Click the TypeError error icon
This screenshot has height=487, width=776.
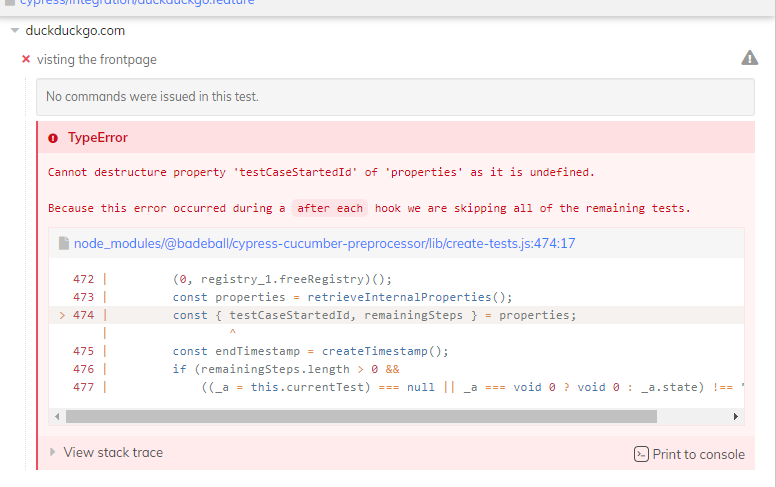(x=53, y=138)
